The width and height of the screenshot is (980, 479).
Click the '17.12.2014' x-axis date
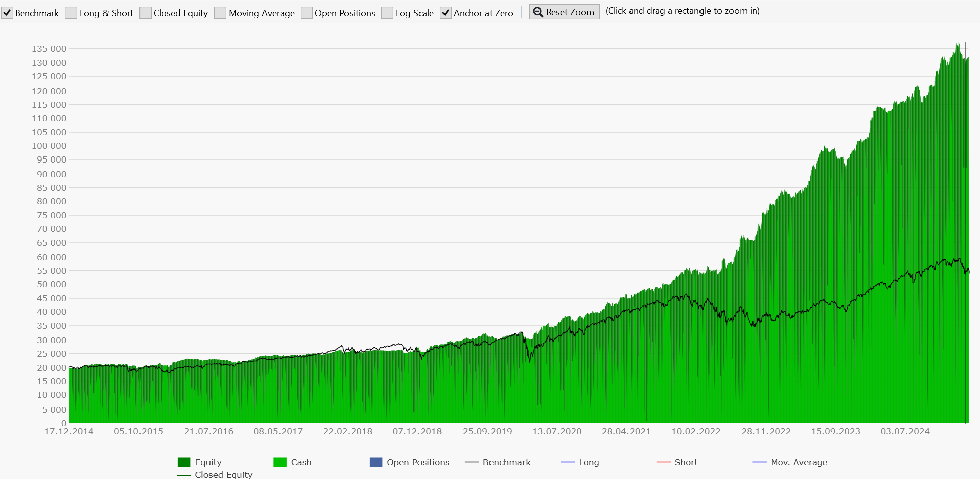pyautogui.click(x=69, y=431)
